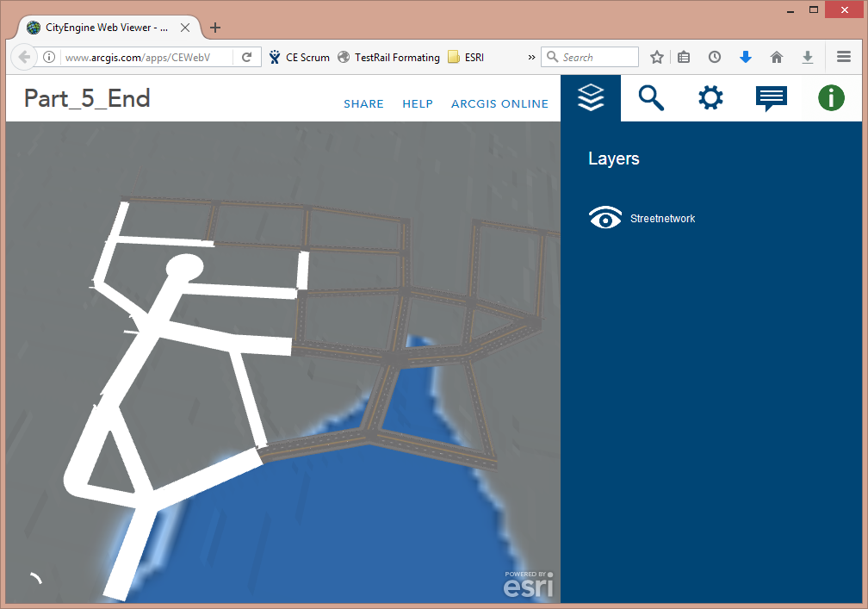Go to ARCGIS ONLINE link

(x=499, y=104)
